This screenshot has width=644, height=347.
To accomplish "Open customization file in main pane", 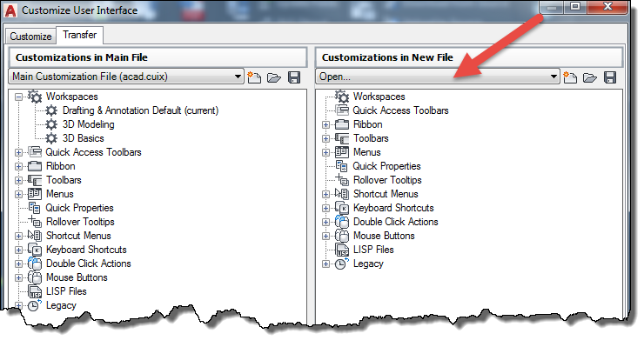I will tap(274, 77).
